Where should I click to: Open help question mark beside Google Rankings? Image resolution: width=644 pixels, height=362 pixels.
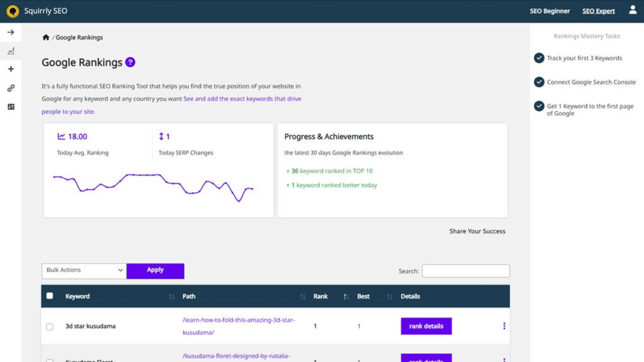[x=130, y=62]
